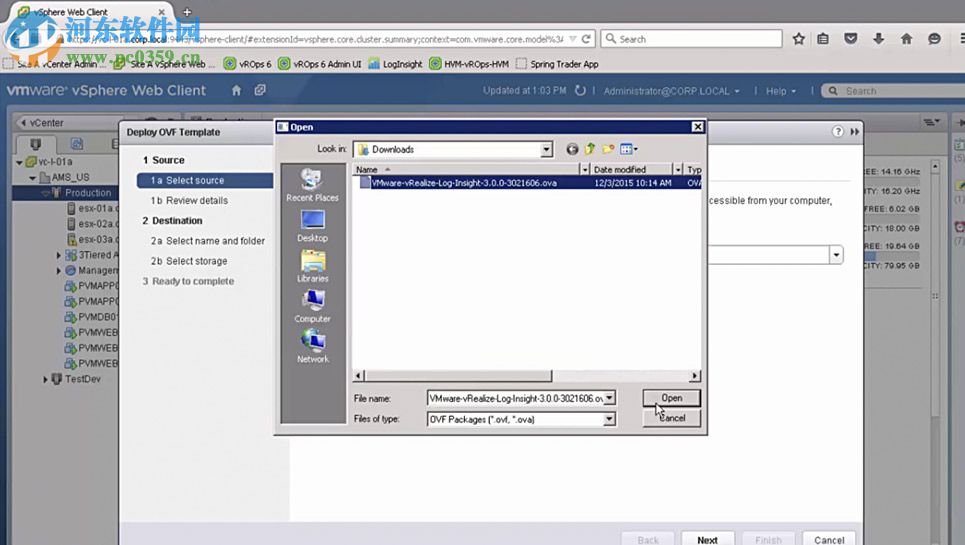
Task: Open the vROps 6 bookmark
Action: pyautogui.click(x=247, y=64)
